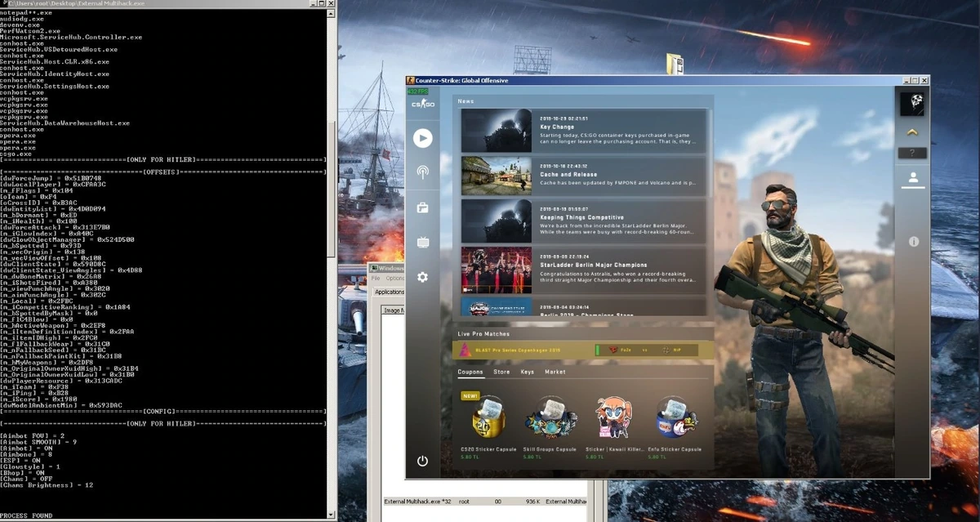Switch to the Coupons tab
Image resolution: width=980 pixels, height=522 pixels.
point(470,372)
